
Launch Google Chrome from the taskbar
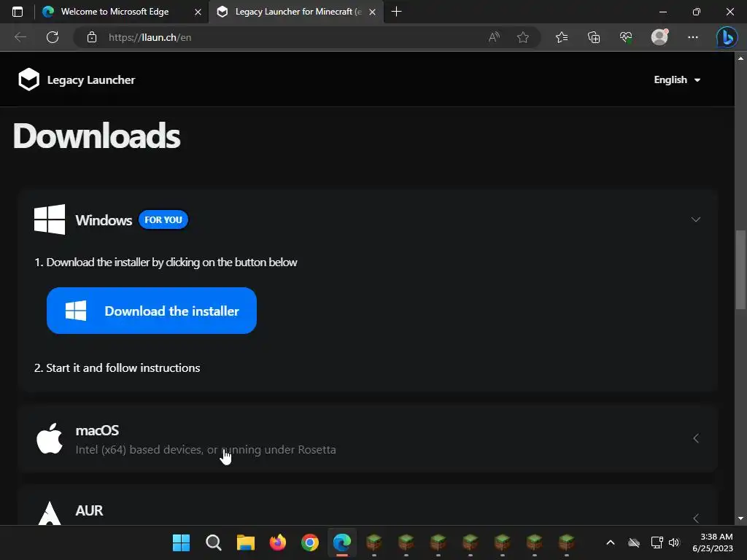pyautogui.click(x=309, y=542)
